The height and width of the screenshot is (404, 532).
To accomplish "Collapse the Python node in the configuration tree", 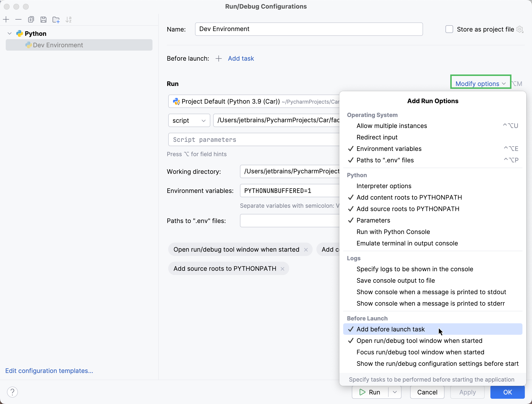I will click(9, 33).
